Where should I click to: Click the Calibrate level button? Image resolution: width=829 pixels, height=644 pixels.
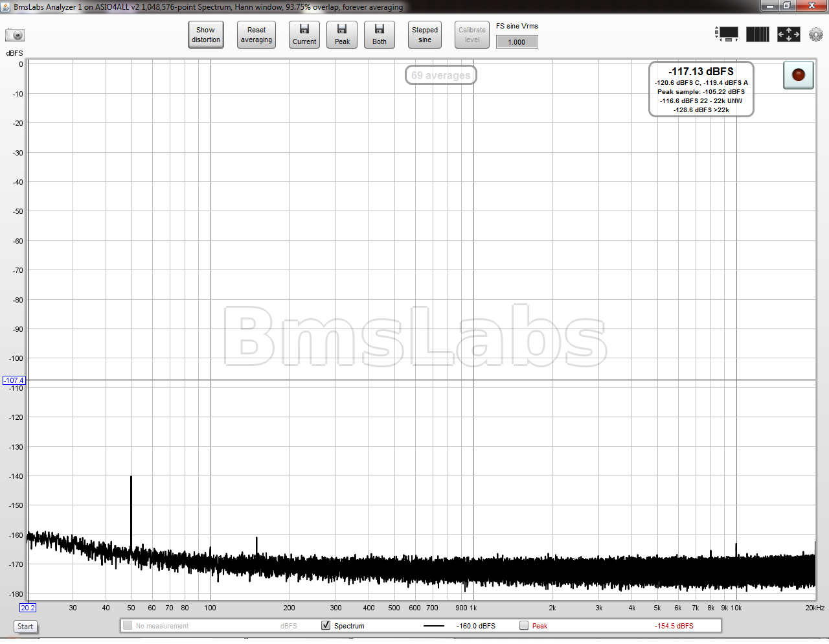click(472, 35)
